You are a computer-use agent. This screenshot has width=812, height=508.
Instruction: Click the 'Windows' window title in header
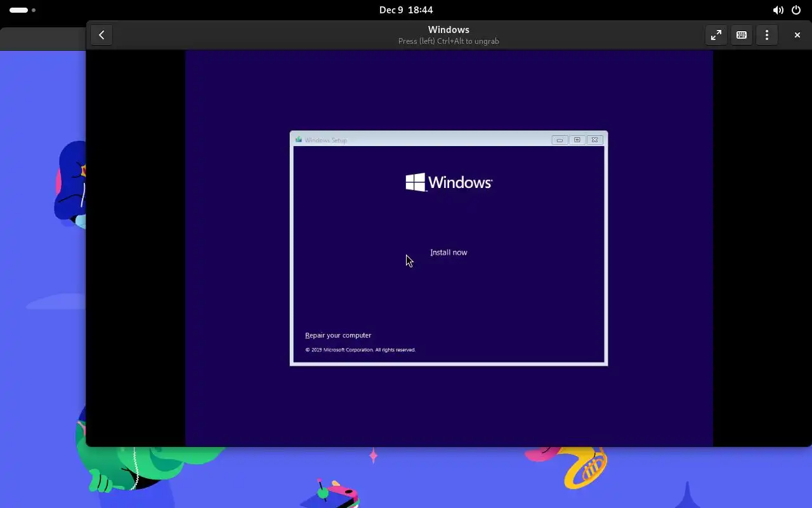coord(449,29)
